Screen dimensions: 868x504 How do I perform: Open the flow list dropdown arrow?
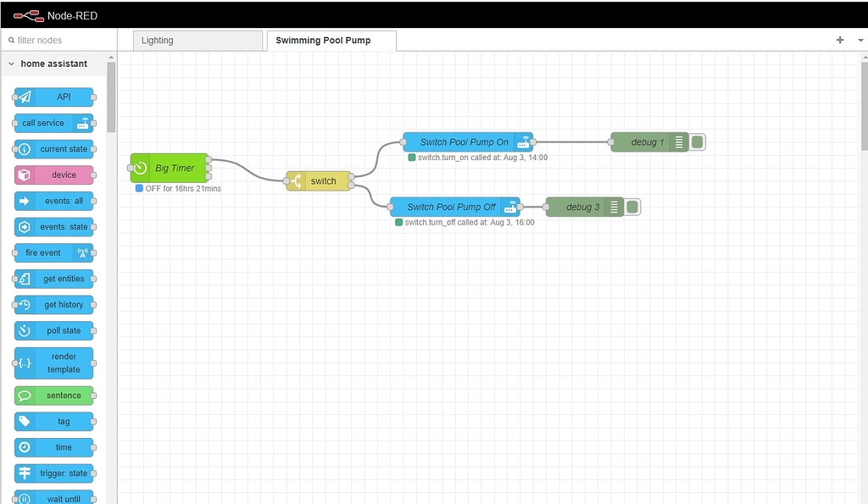[x=861, y=40]
